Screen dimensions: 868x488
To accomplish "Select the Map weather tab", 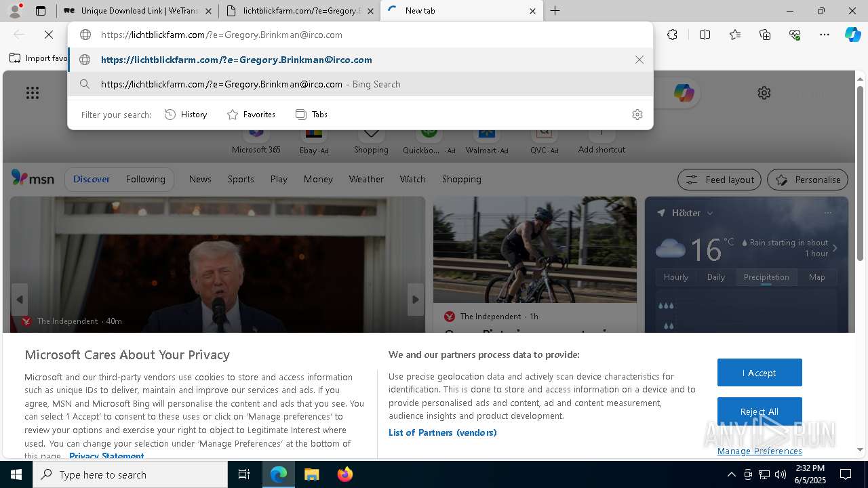I will pos(816,277).
